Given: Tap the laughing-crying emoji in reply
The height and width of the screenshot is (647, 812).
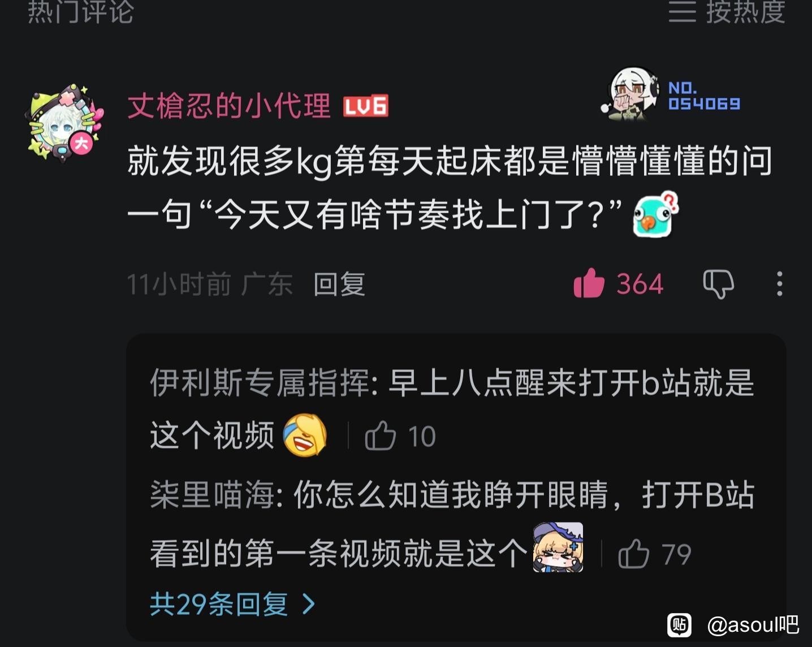Looking at the screenshot, I should 305,435.
